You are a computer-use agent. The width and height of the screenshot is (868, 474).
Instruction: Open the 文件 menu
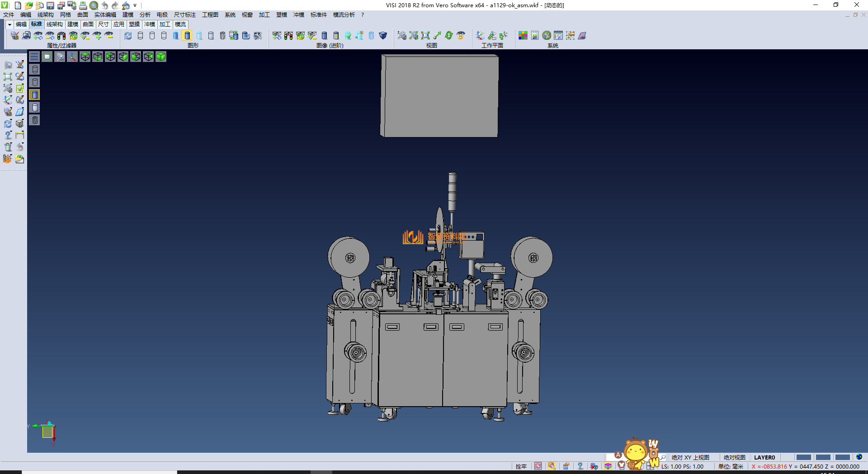point(9,15)
